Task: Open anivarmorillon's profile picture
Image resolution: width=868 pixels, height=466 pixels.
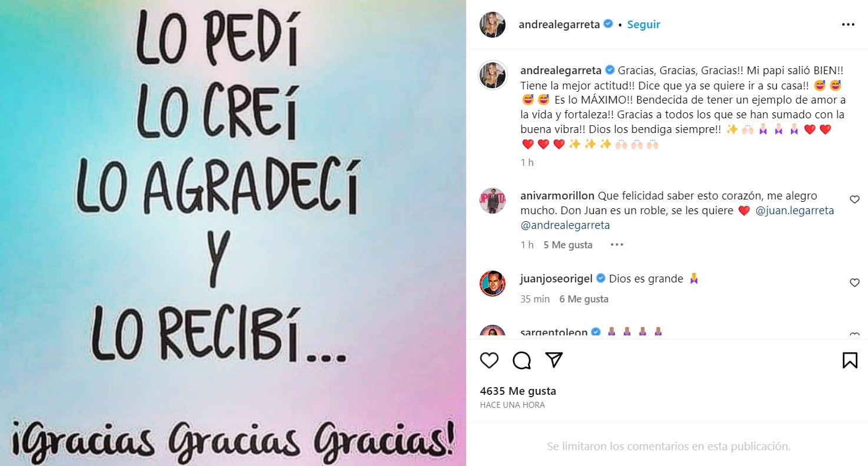Action: (x=493, y=201)
